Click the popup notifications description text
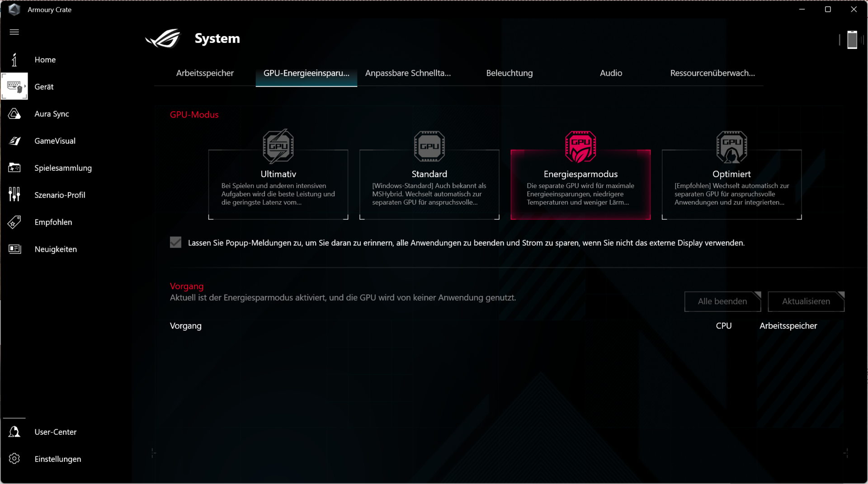The height and width of the screenshot is (484, 868). (x=466, y=243)
